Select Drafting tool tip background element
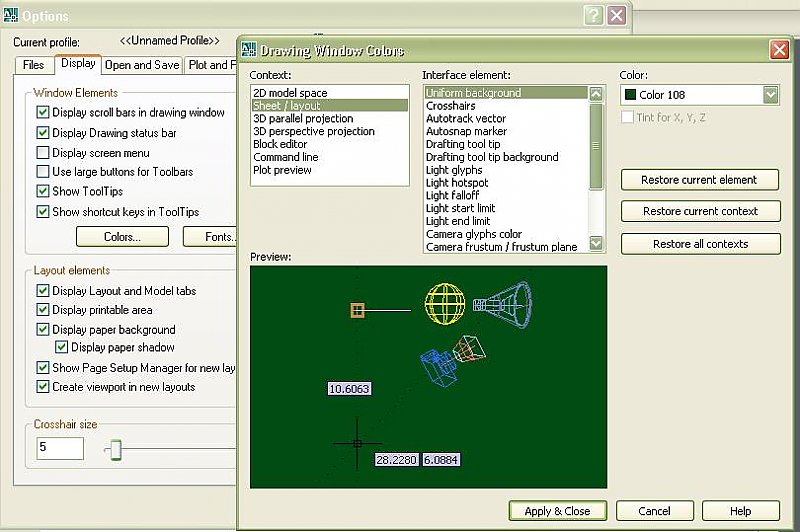Image resolution: width=800 pixels, height=532 pixels. [506, 157]
